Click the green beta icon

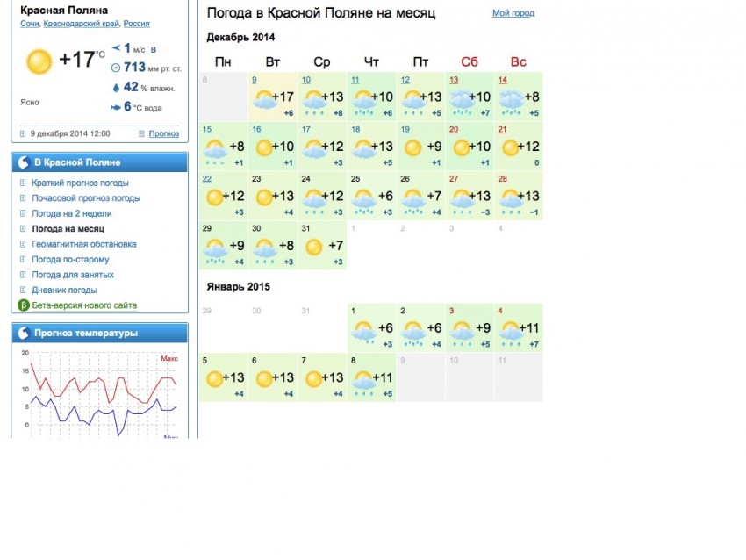tap(25, 305)
